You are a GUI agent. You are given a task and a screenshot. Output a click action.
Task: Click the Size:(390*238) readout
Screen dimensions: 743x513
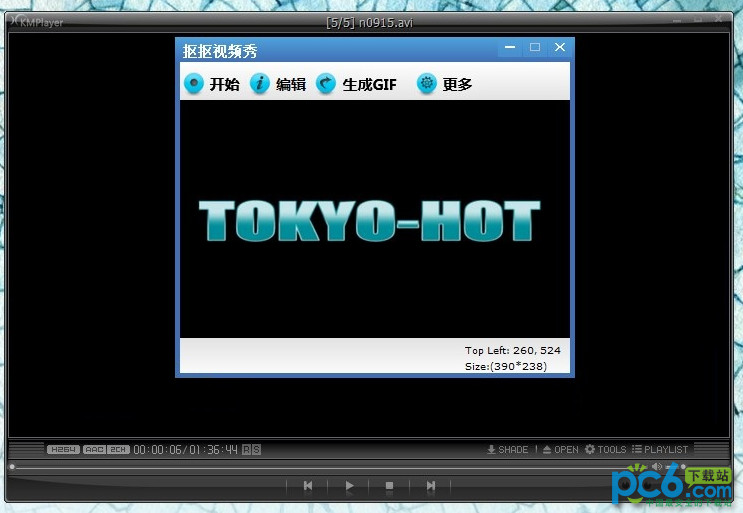coord(506,366)
